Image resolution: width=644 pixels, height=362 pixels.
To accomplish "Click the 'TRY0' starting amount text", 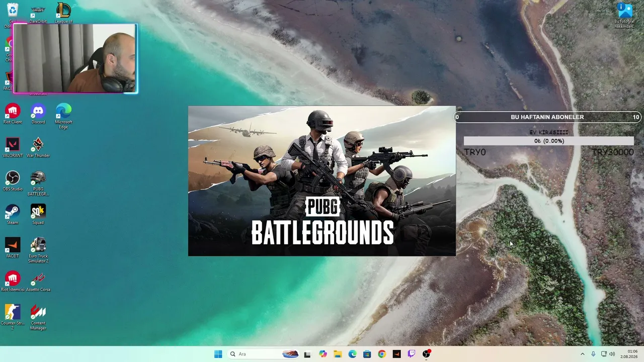I will click(475, 152).
